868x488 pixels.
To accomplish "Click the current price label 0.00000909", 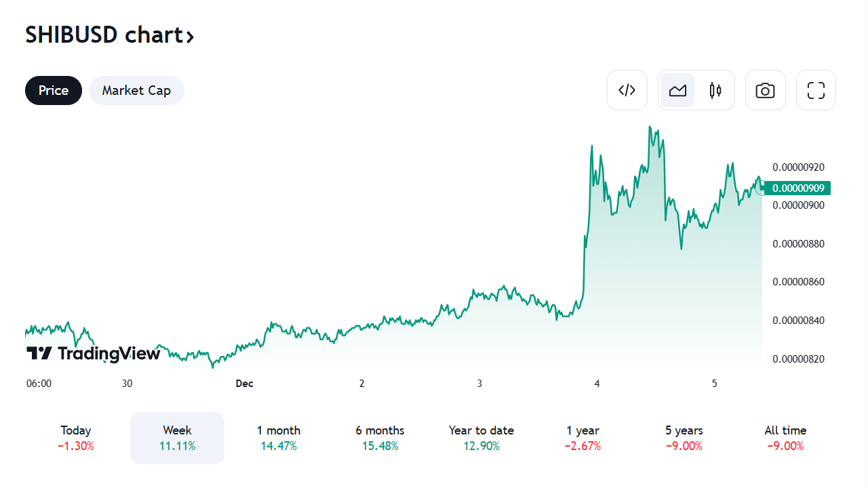I will [x=797, y=188].
